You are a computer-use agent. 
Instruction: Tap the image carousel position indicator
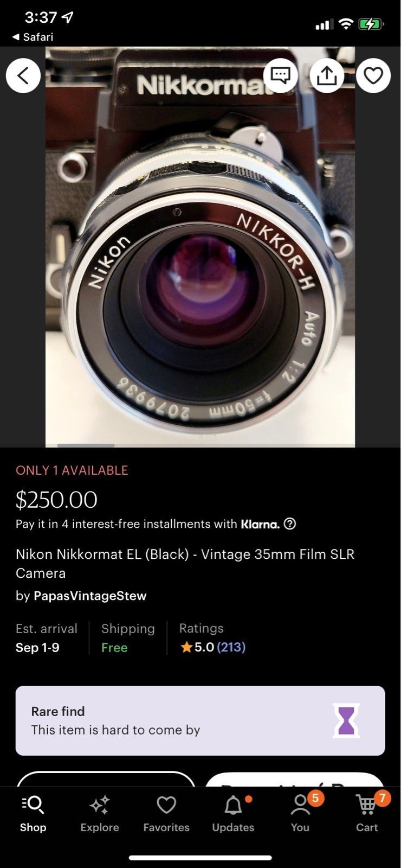(86, 445)
